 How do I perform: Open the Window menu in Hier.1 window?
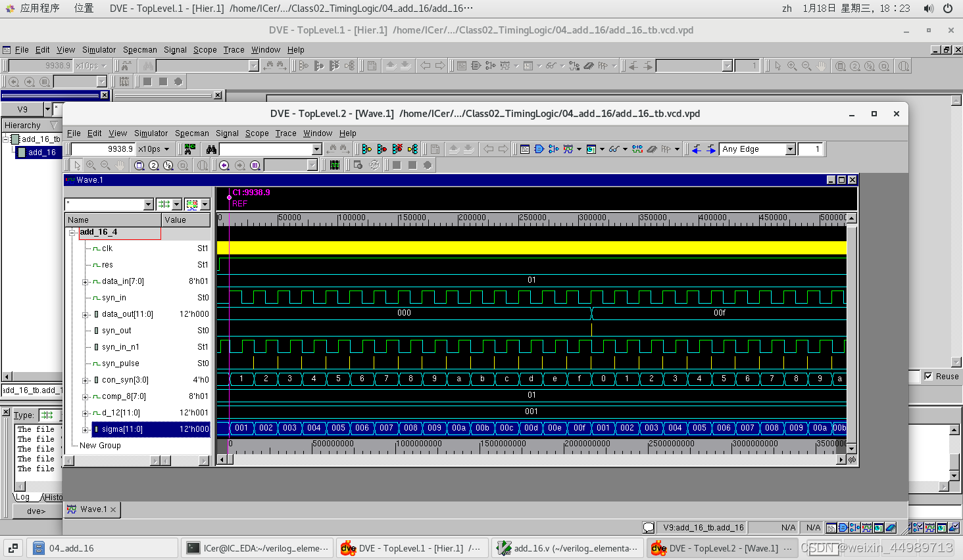(266, 50)
